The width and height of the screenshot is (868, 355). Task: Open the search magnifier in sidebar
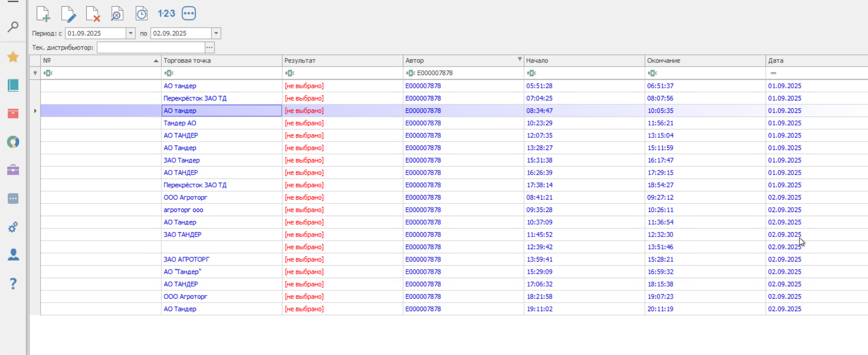point(13,27)
